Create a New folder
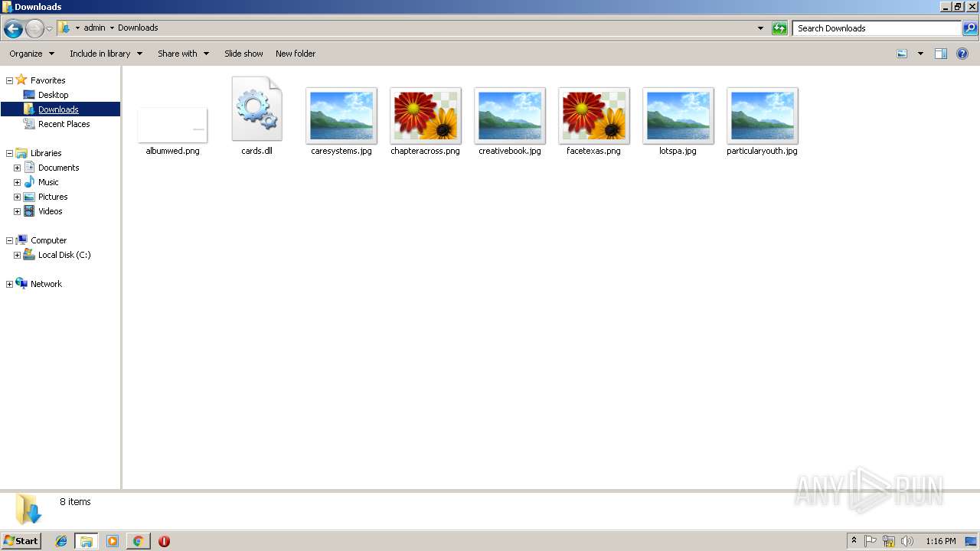This screenshot has height=551, width=980. [296, 54]
